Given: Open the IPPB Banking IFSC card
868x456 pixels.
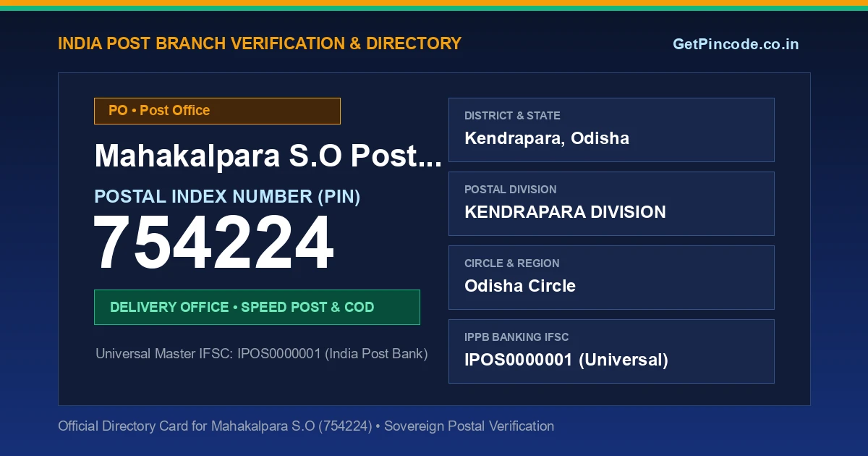Looking at the screenshot, I should point(611,351).
